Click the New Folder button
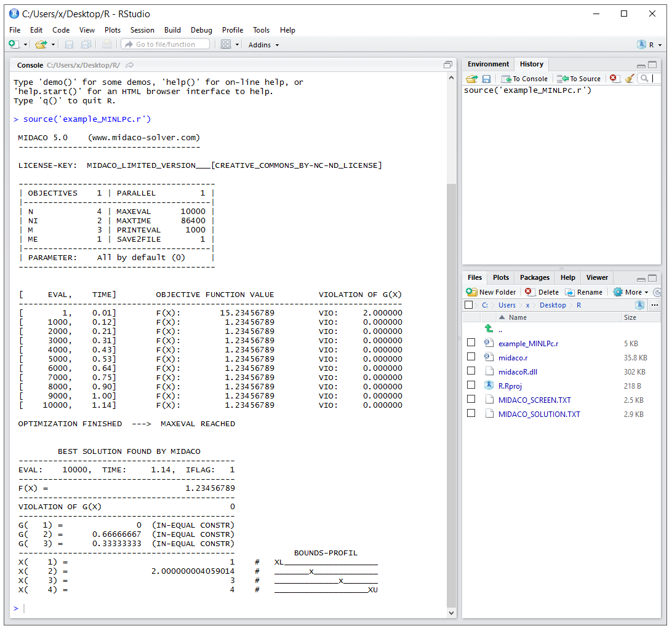The width and height of the screenshot is (672, 631). [x=491, y=292]
